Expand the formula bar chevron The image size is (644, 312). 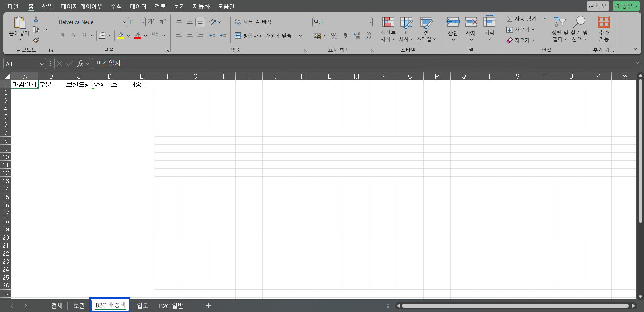coord(637,63)
